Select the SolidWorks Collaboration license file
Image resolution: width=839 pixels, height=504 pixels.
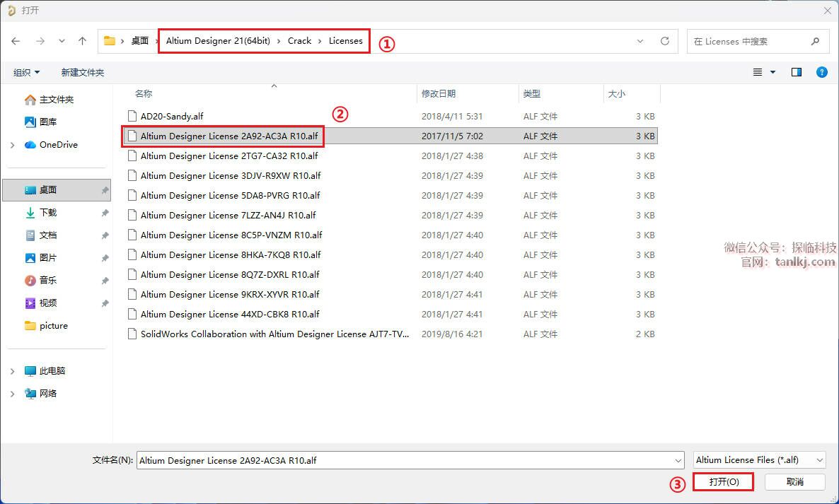(390, 334)
